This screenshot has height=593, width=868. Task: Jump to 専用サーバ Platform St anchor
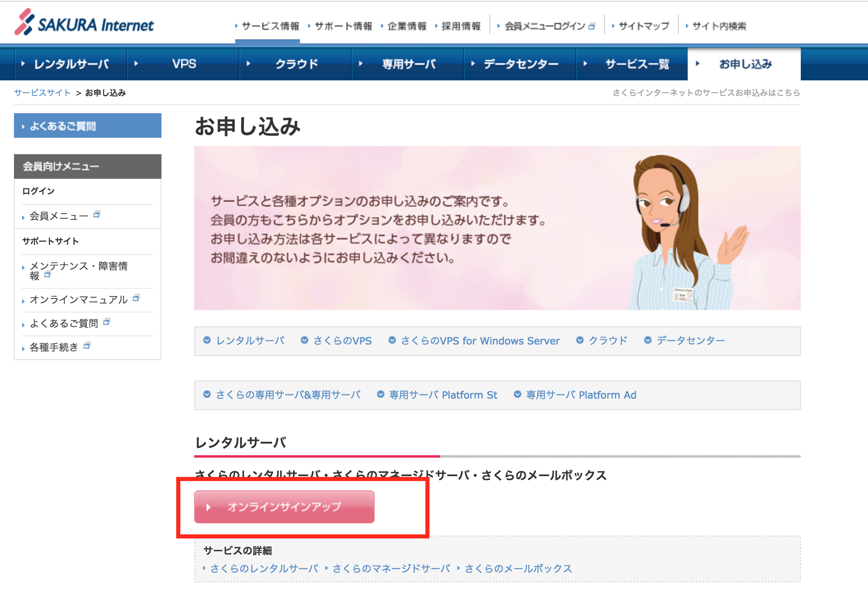443,395
